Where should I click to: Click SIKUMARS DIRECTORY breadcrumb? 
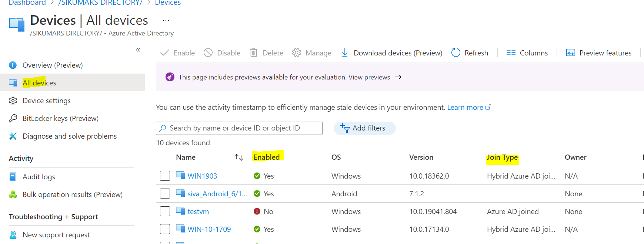[x=100, y=3]
